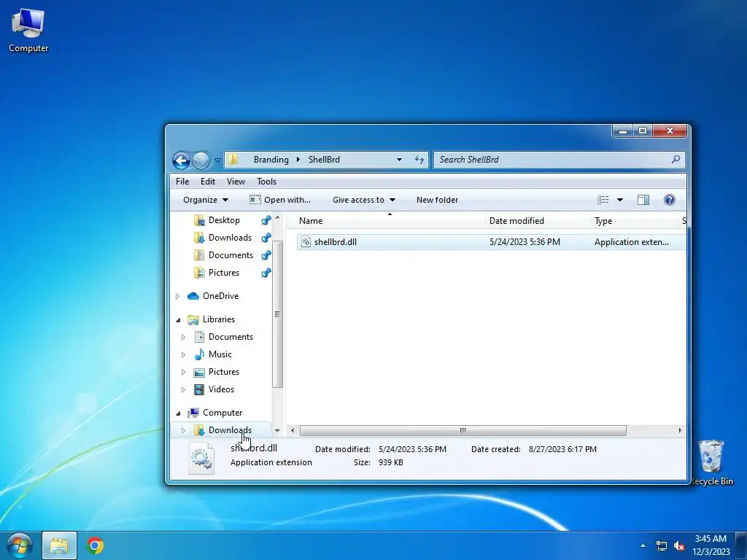Open the address bar history dropdown
The width and height of the screenshot is (747, 560).
(399, 160)
